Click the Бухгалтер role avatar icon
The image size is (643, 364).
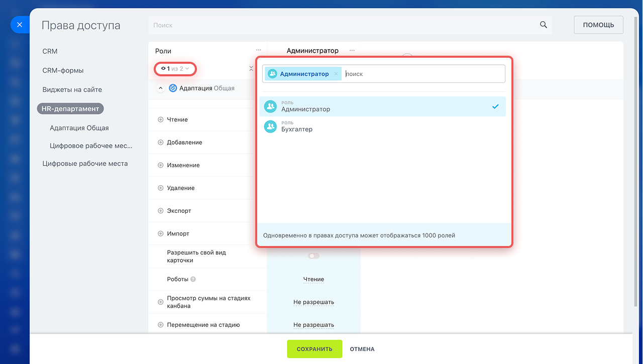(x=270, y=127)
